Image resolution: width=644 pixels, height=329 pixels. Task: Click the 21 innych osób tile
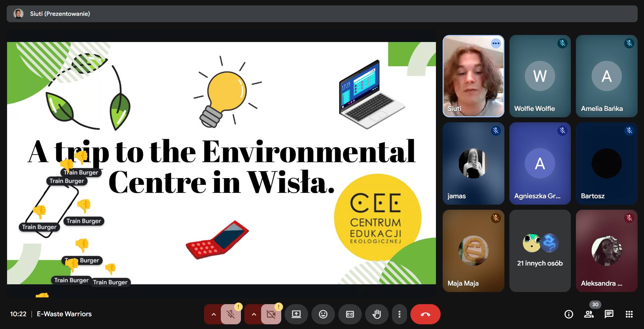pos(540,251)
